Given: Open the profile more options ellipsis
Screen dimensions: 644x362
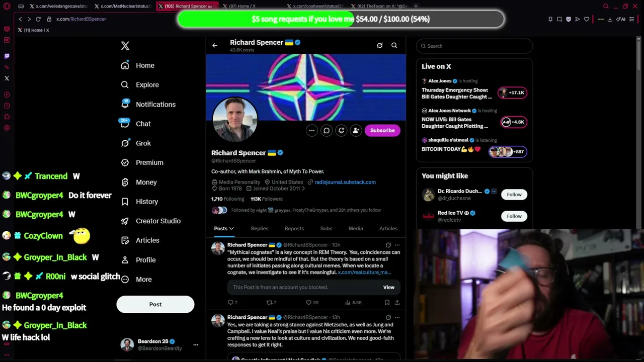Looking at the screenshot, I should [x=312, y=131].
